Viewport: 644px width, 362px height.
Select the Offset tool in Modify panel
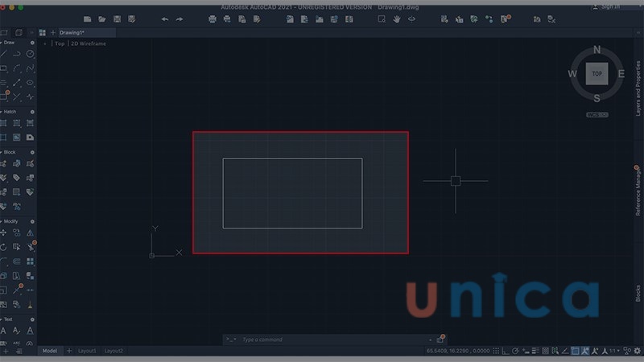pos(17,261)
